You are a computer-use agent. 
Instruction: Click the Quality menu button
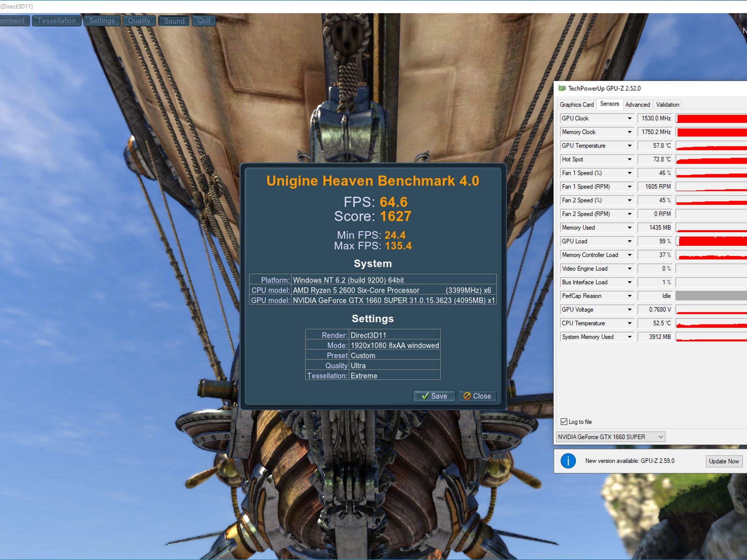point(139,21)
